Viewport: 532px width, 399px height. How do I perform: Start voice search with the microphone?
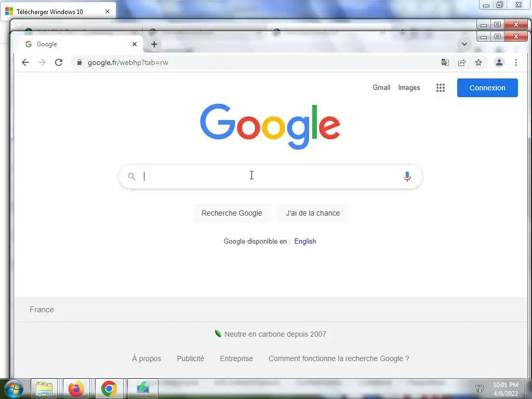(407, 177)
